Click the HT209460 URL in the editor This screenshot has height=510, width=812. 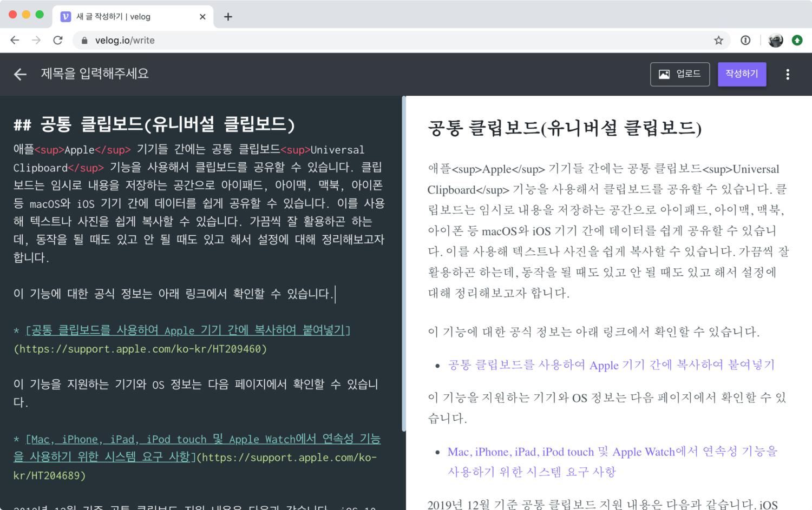click(140, 349)
